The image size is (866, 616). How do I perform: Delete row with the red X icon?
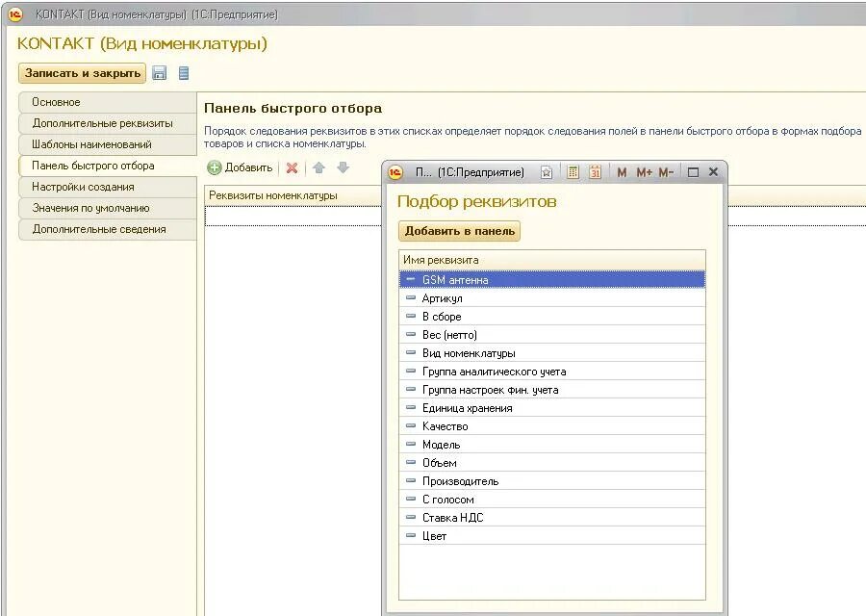pos(293,167)
